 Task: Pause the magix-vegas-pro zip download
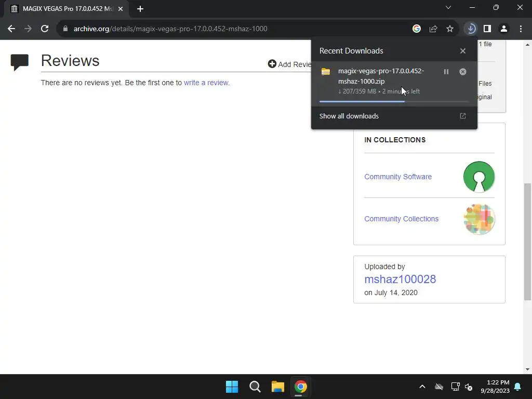[x=446, y=72]
